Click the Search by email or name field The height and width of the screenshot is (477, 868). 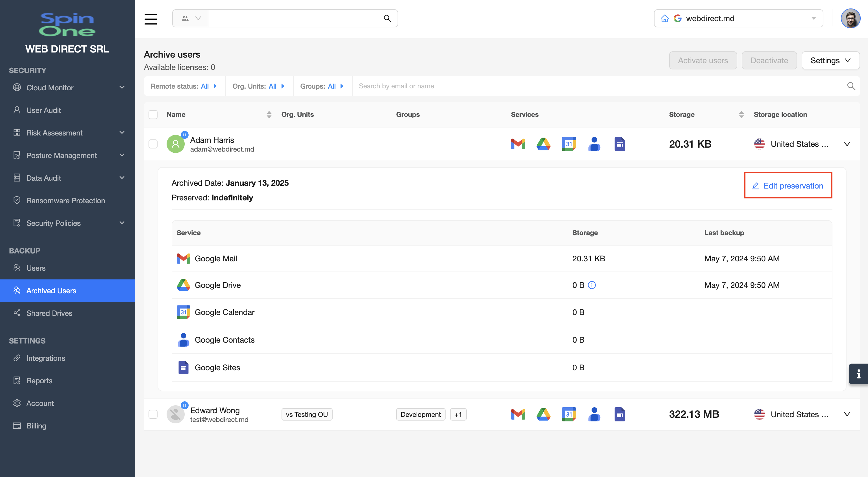pos(600,86)
